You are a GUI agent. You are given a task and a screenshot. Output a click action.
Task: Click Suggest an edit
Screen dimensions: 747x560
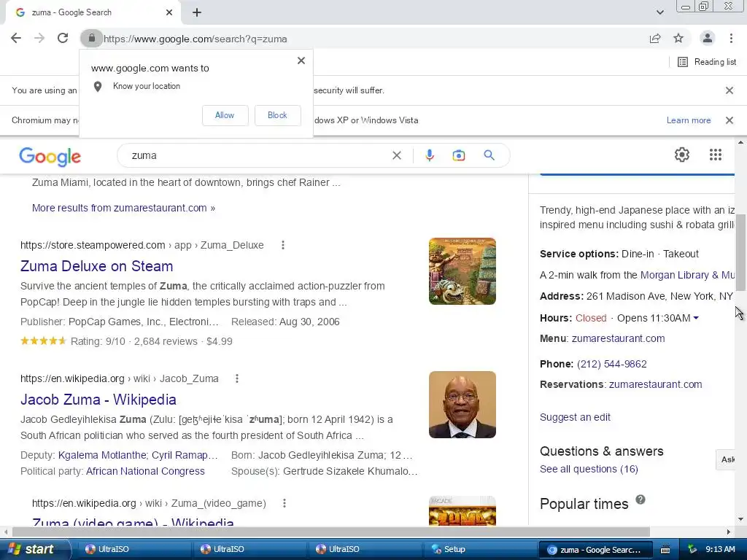(x=575, y=417)
